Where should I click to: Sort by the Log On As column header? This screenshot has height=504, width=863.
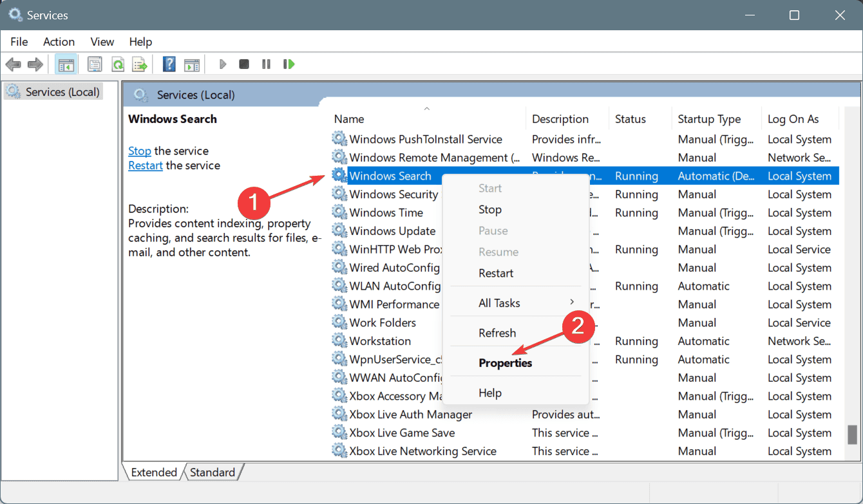pyautogui.click(x=800, y=119)
